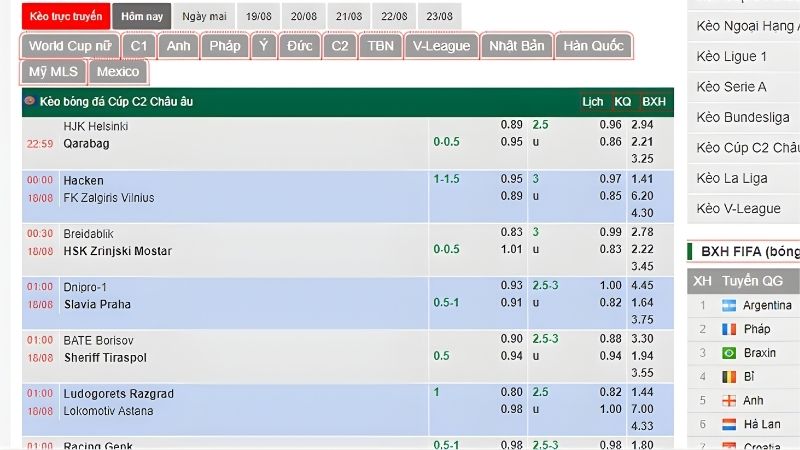Image resolution: width=800 pixels, height=450 pixels.
Task: Click the Anh league filter button
Action: 178,46
